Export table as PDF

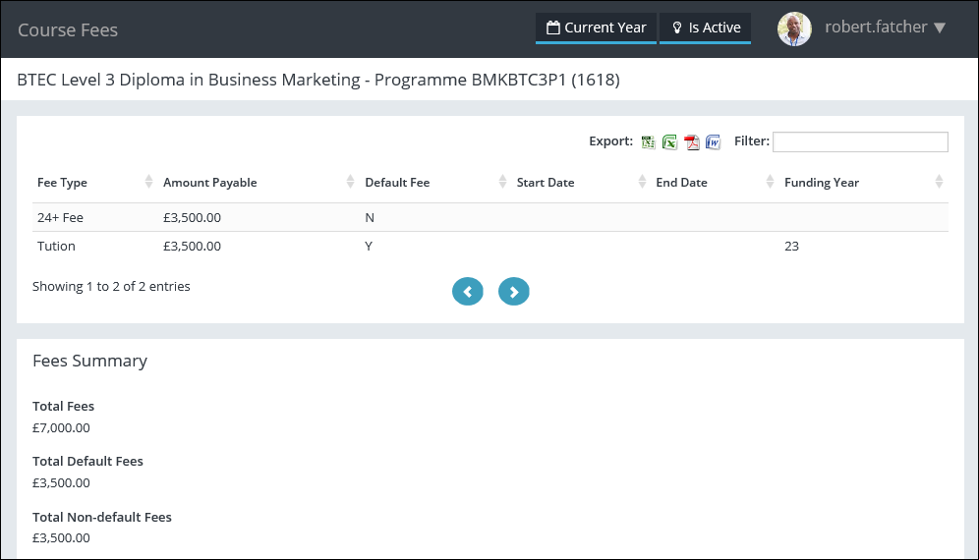pos(692,142)
